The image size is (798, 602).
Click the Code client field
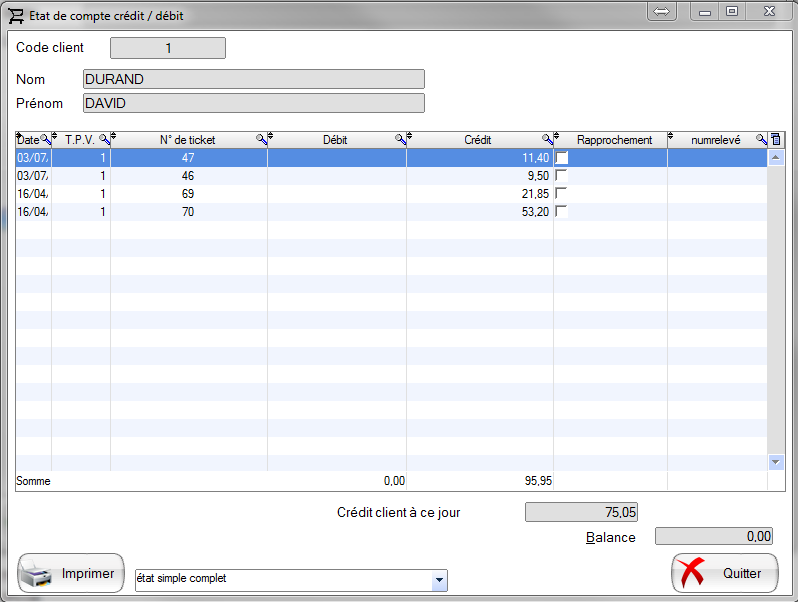[167, 48]
